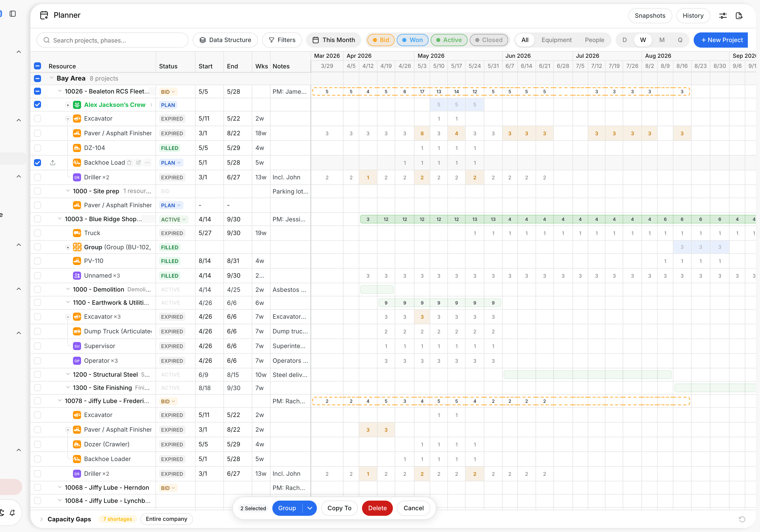Switch to the People tab
The image size is (760, 532).
[x=594, y=40]
